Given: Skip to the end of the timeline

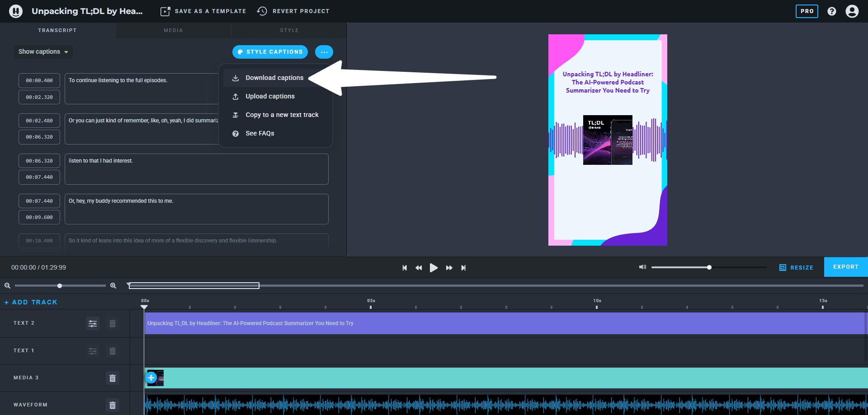Looking at the screenshot, I should tap(463, 268).
